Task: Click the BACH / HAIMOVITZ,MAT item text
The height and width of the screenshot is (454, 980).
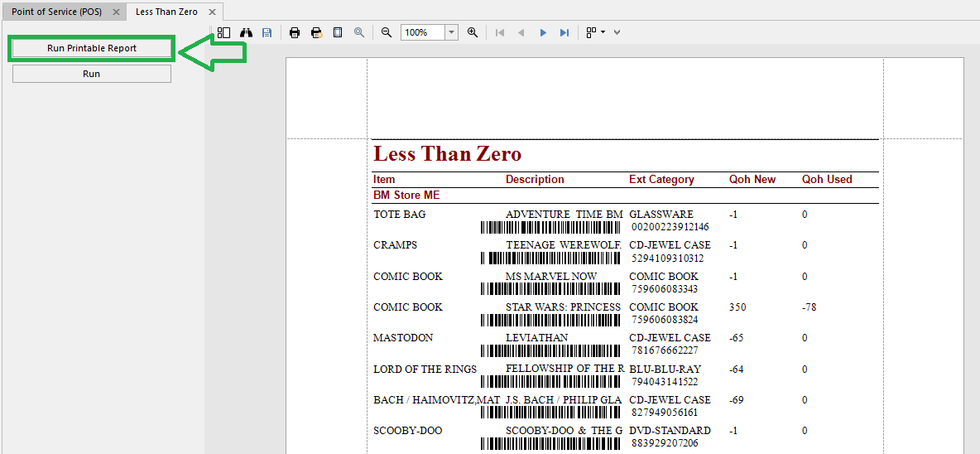Action: click(437, 399)
